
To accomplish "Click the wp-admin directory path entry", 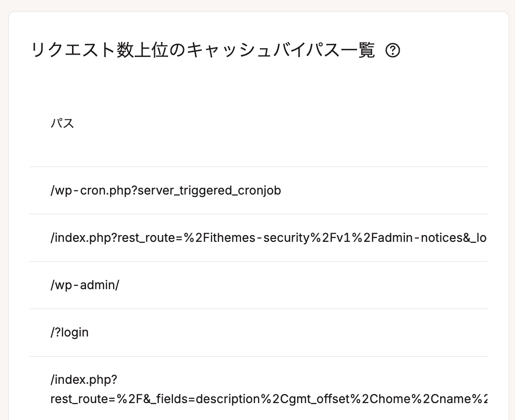I will (85, 285).
